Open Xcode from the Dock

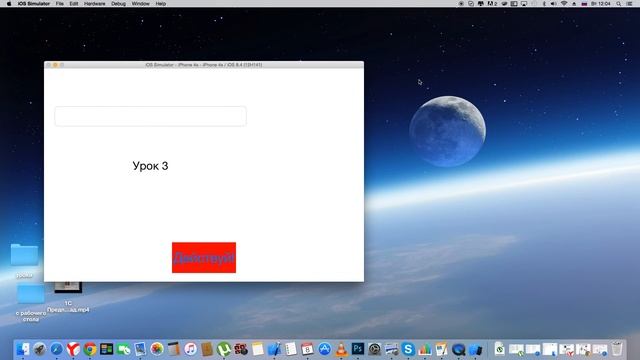274,349
